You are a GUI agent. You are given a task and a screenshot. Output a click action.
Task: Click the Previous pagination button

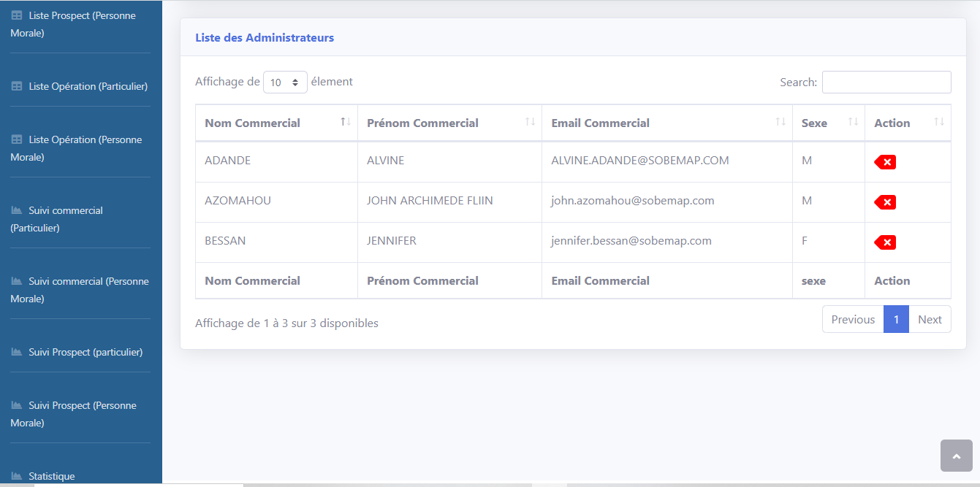point(853,319)
